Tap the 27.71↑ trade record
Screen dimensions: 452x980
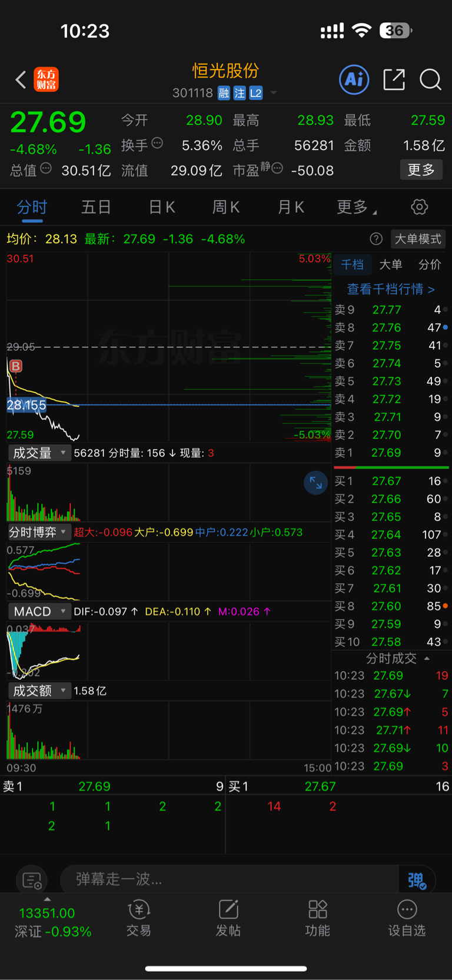click(391, 730)
